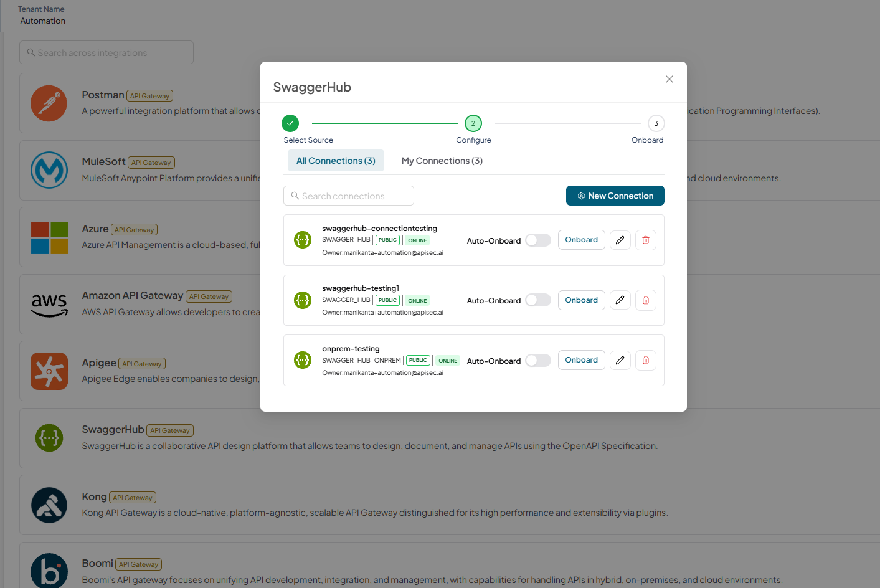
Task: Click the SwaggerHub dialog title
Action: (312, 87)
